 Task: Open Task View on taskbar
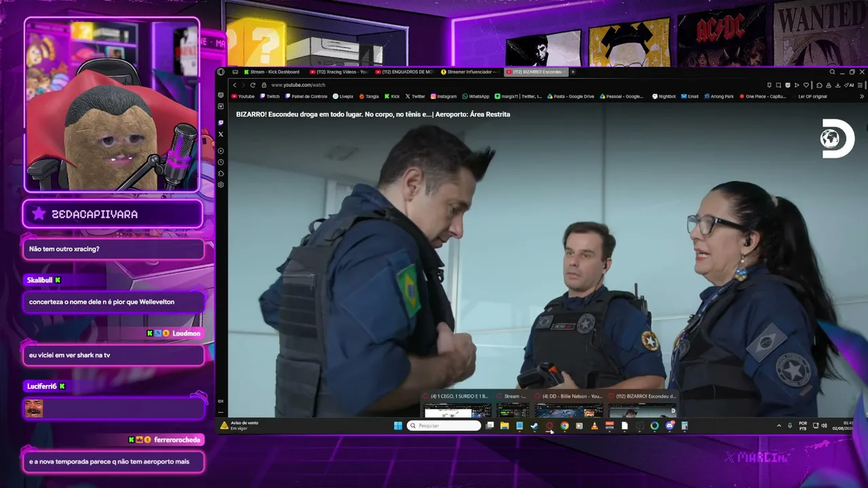click(x=490, y=426)
